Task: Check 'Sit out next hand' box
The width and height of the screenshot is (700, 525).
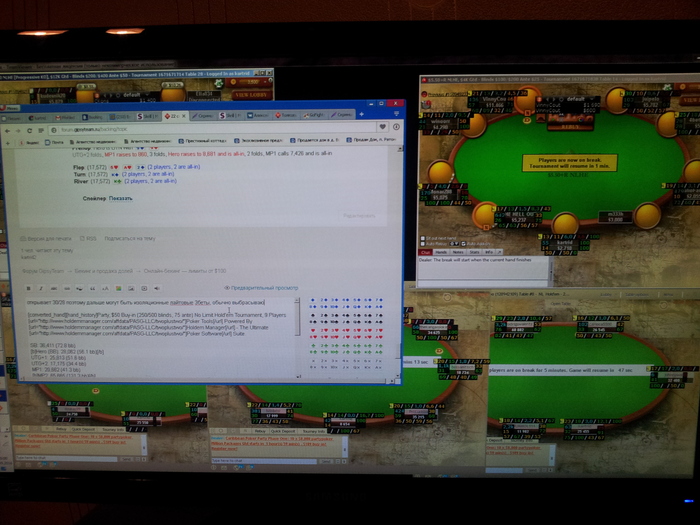Action: click(423, 238)
